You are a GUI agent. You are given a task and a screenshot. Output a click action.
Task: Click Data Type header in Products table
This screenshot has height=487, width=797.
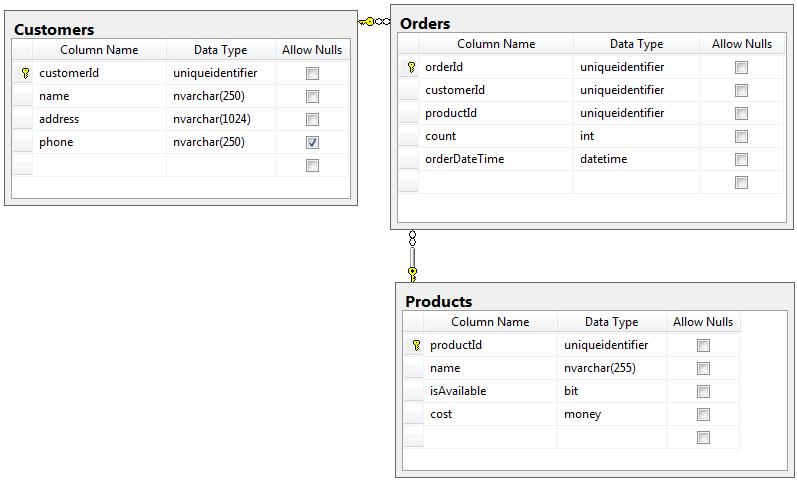(611, 322)
